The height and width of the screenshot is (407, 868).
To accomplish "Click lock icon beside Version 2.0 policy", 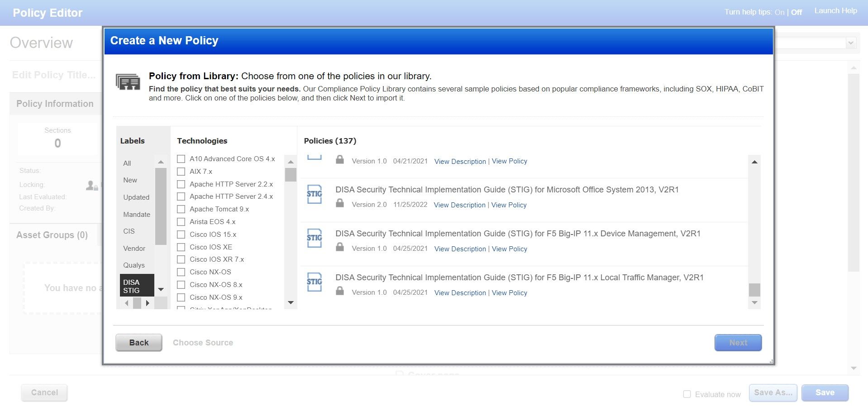I will point(340,204).
